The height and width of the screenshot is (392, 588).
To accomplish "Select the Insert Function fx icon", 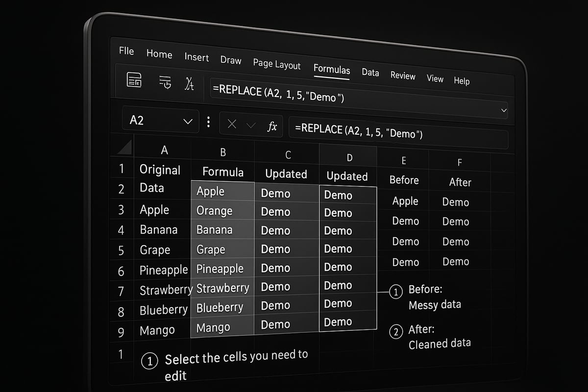I will pyautogui.click(x=273, y=126).
